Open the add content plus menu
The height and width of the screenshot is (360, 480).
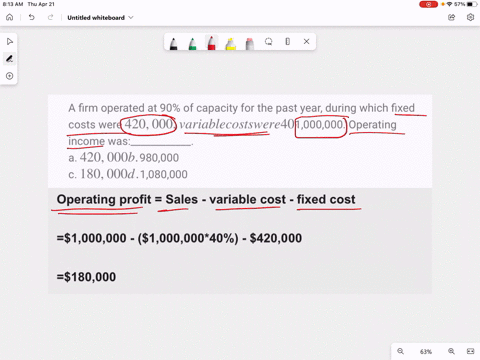[x=9, y=76]
